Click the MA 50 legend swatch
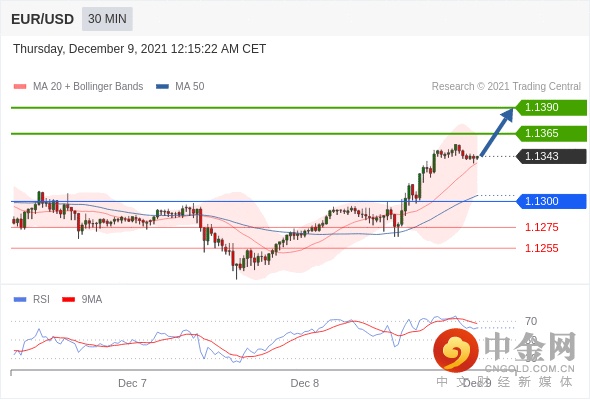Screen dimensions: 590x400 coord(163,87)
